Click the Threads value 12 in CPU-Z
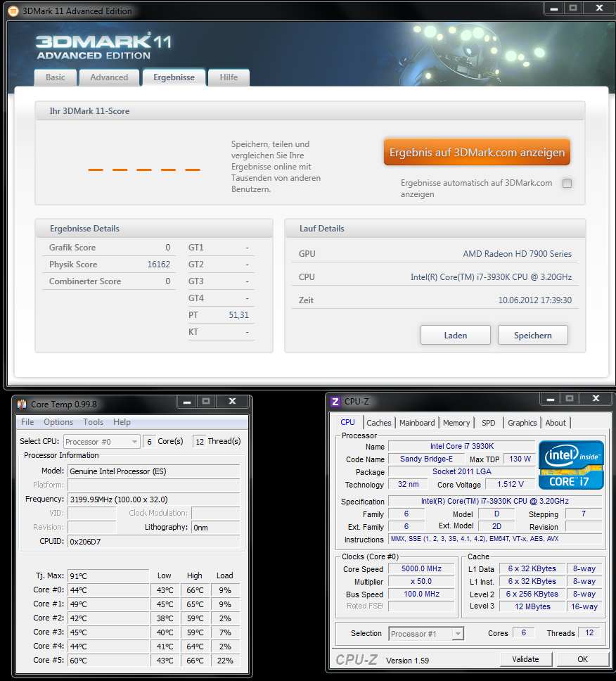The height and width of the screenshot is (681, 616). coord(589,632)
